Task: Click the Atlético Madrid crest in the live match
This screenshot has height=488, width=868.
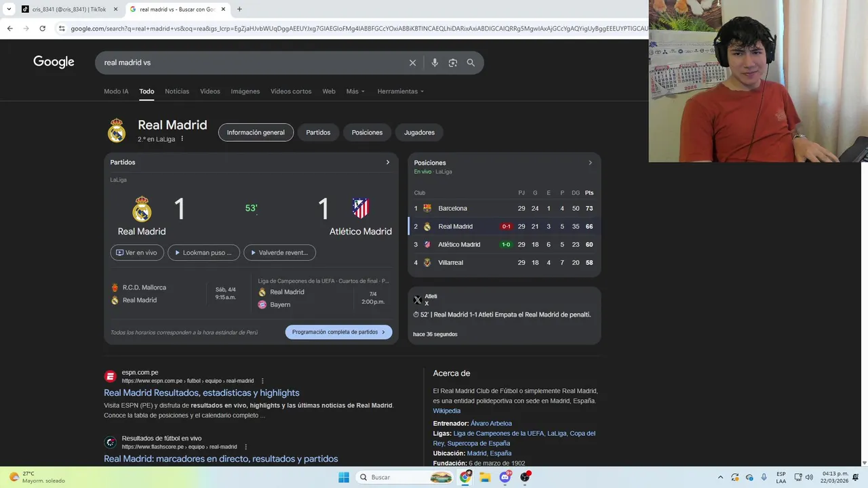Action: point(361,208)
